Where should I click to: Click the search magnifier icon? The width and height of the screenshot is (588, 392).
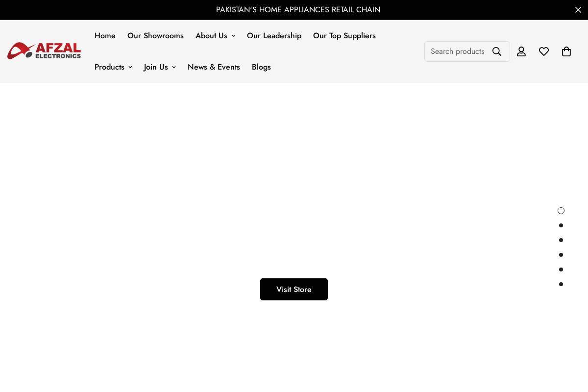point(497,51)
